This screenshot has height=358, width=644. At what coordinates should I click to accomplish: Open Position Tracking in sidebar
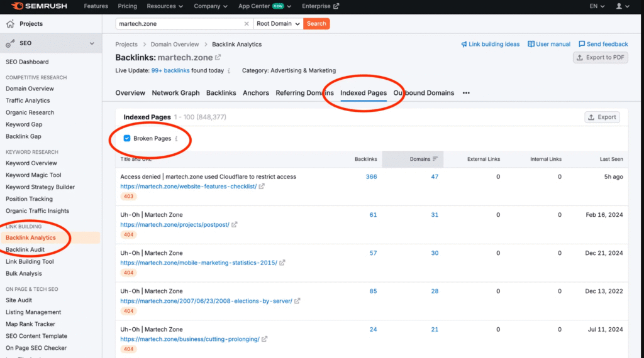29,199
